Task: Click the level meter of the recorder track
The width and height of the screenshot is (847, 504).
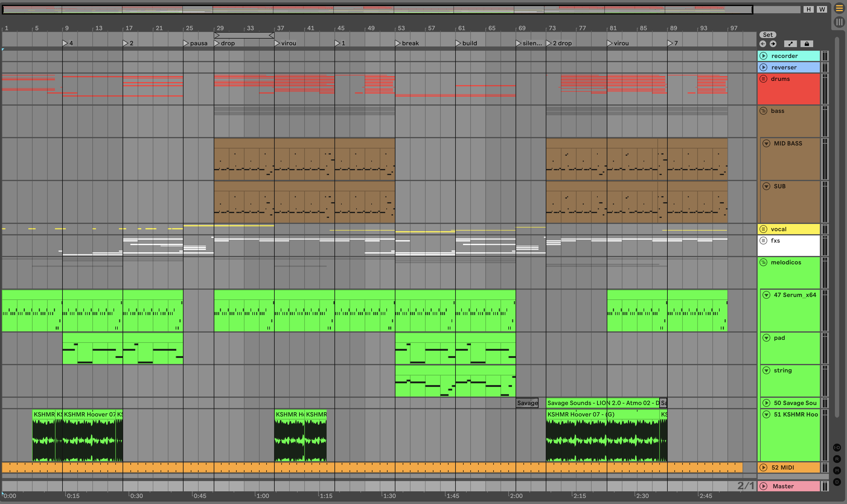Action: point(825,56)
